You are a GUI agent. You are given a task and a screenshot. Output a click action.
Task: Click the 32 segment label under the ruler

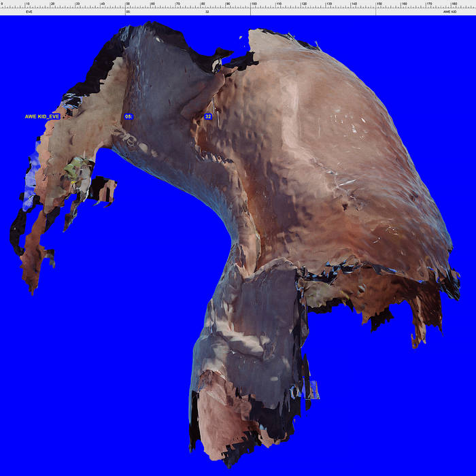(x=207, y=12)
